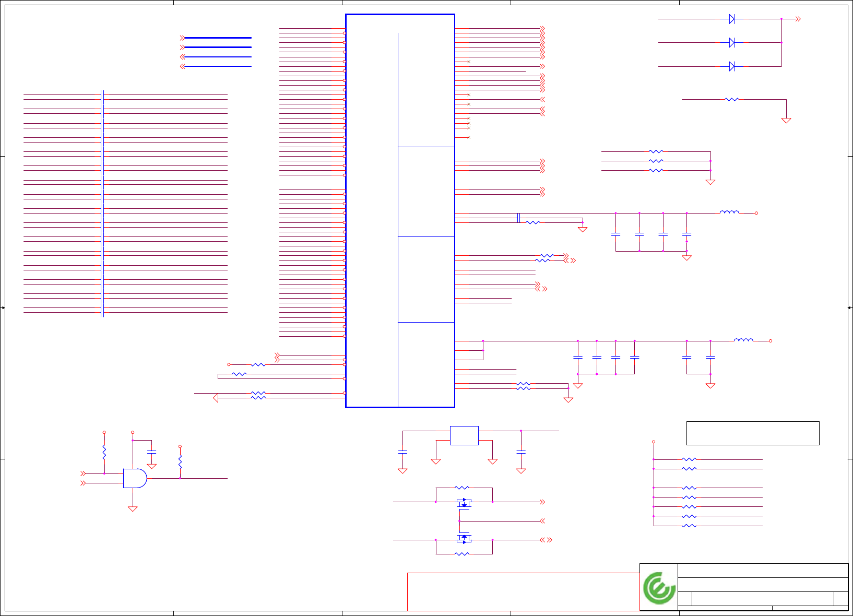Click the lower inductor coil symbol

pos(743,340)
